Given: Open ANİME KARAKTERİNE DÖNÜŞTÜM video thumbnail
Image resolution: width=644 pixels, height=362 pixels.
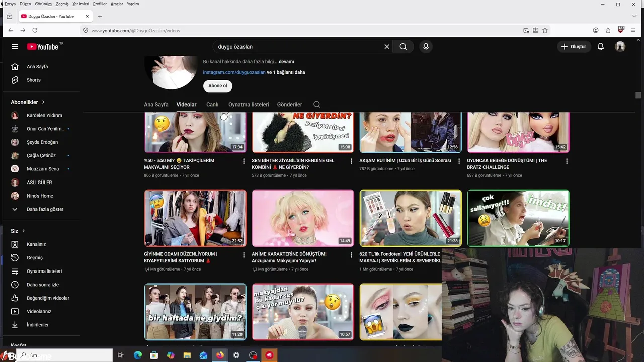Looking at the screenshot, I should 303,218.
